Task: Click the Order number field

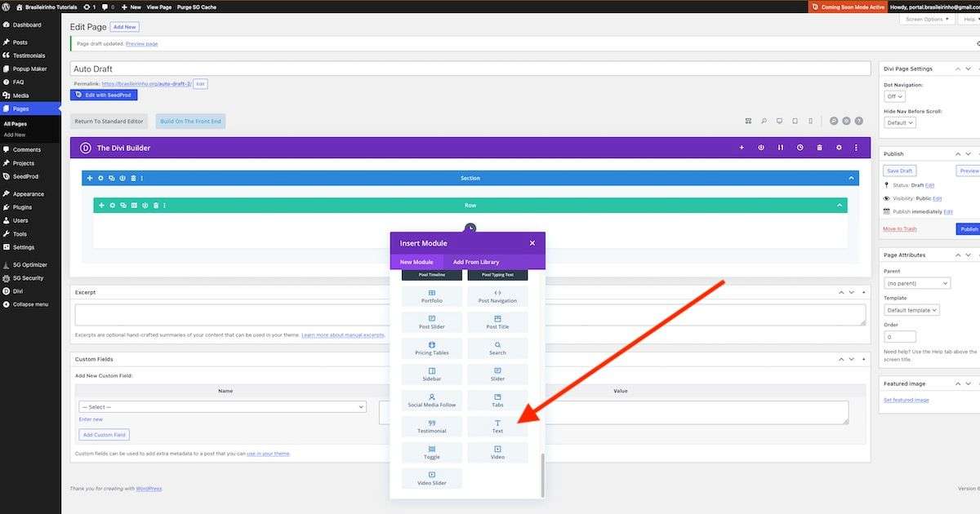Action: point(900,336)
